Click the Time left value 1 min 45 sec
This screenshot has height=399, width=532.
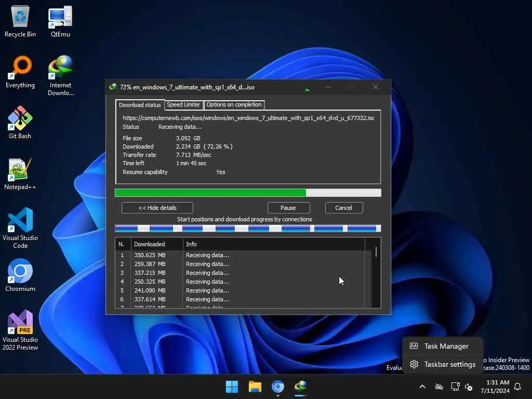coord(191,163)
